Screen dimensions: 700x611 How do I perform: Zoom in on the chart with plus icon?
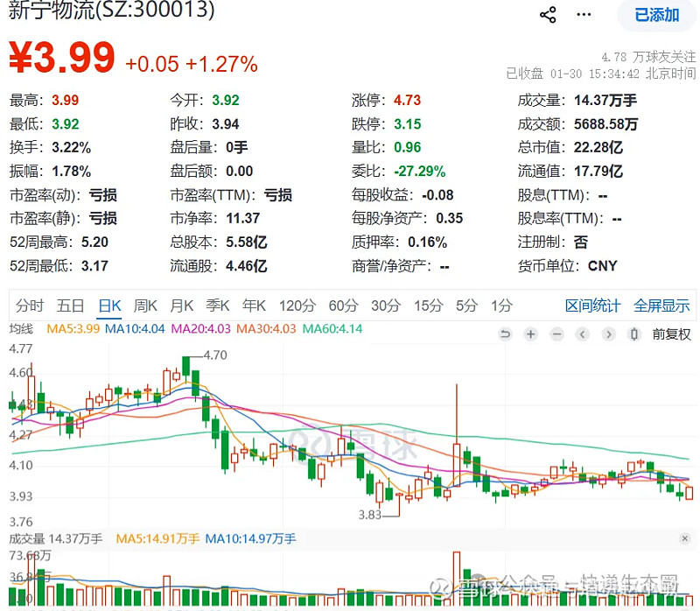tap(530, 334)
